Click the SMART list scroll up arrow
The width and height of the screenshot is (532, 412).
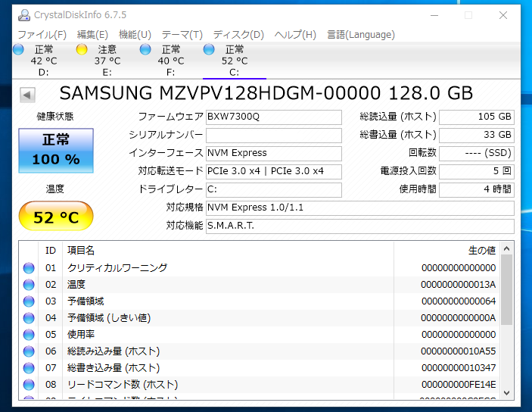(507, 248)
